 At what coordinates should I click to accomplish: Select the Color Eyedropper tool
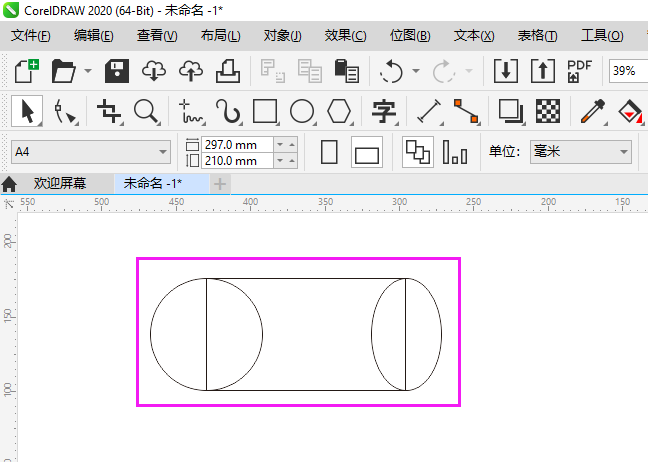[593, 111]
